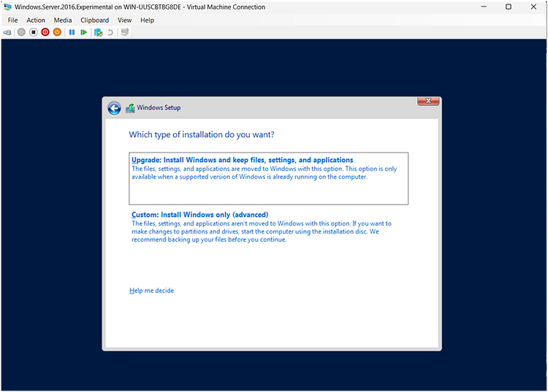Click the Revert undo arrow icon
The height and width of the screenshot is (392, 548).
(110, 32)
